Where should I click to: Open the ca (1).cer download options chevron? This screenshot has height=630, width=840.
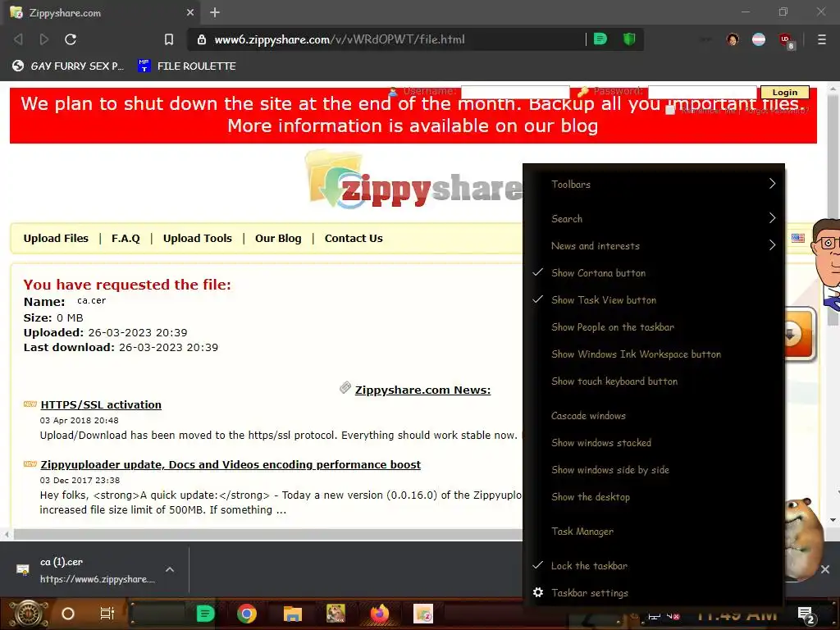coord(169,569)
